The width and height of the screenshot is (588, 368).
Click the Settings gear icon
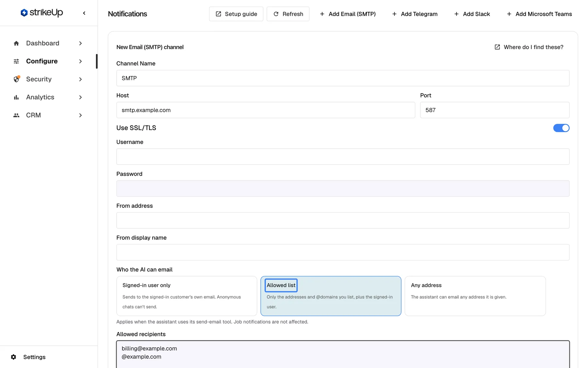pos(13,357)
